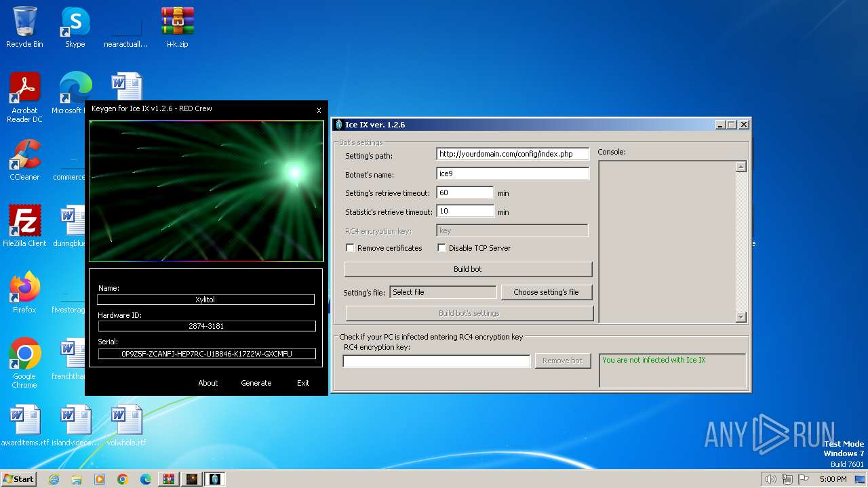
Task: Click the Start button
Action: [x=18, y=479]
